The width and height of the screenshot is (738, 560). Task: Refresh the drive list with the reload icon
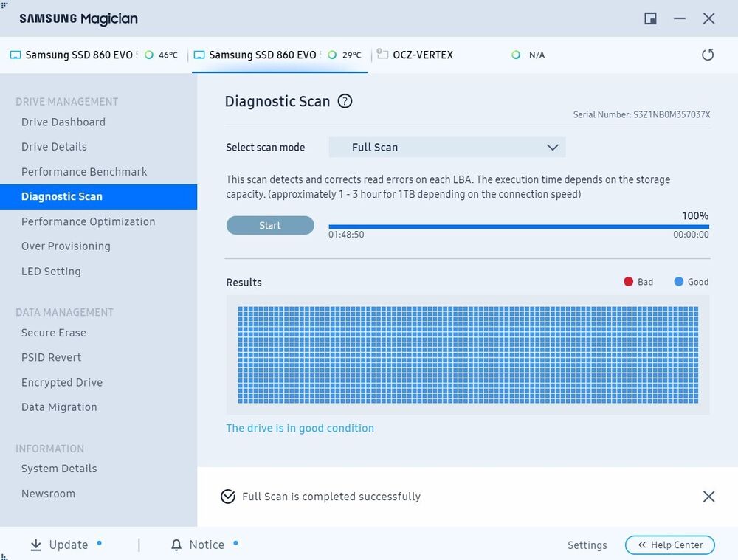(x=708, y=55)
